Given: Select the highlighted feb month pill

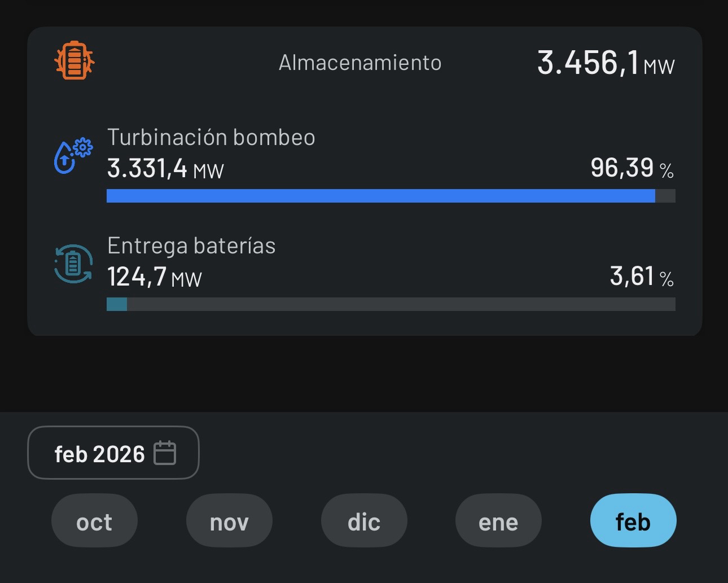Looking at the screenshot, I should click(633, 521).
